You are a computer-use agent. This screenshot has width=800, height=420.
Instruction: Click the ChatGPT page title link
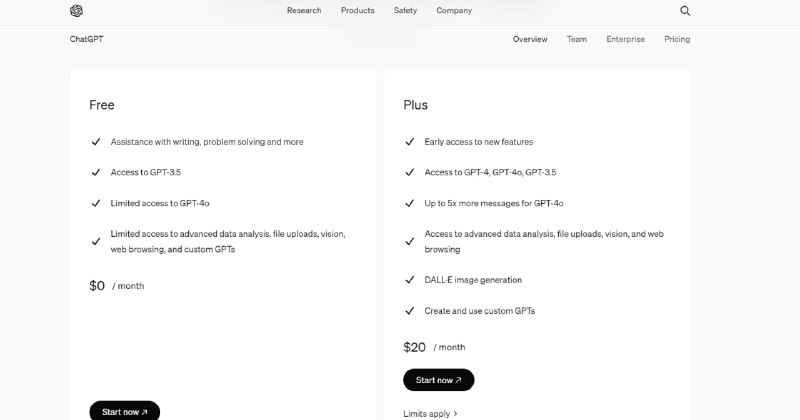tap(87, 39)
